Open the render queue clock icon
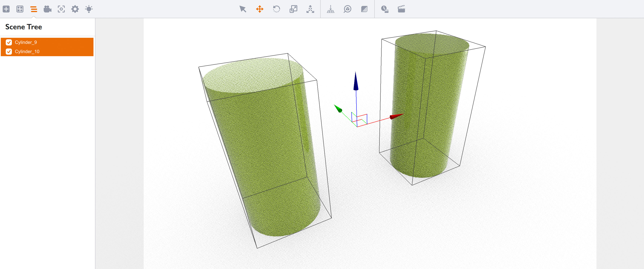The image size is (644, 269). 384,9
